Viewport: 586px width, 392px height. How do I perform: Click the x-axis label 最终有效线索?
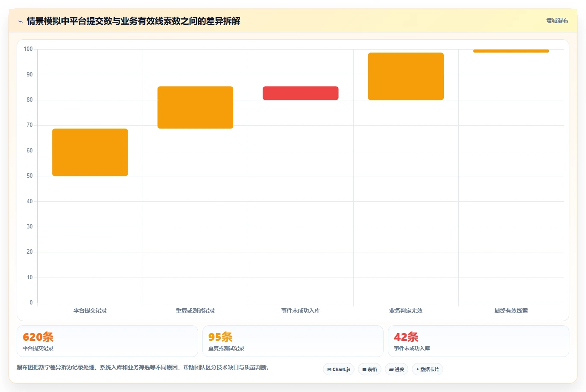(511, 310)
